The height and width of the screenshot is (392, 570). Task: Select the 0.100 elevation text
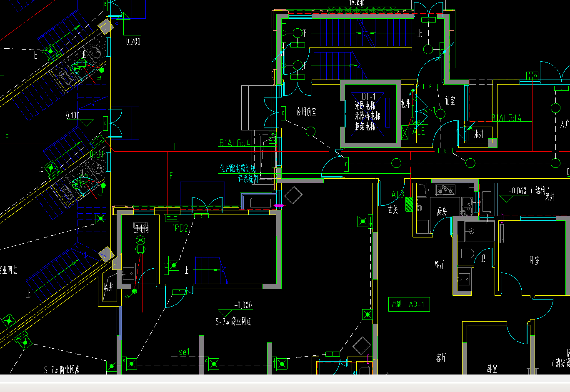point(73,115)
